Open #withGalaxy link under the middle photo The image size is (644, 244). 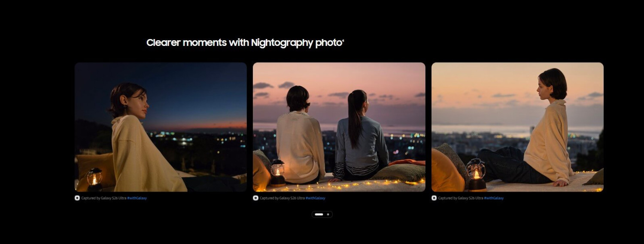tap(315, 198)
